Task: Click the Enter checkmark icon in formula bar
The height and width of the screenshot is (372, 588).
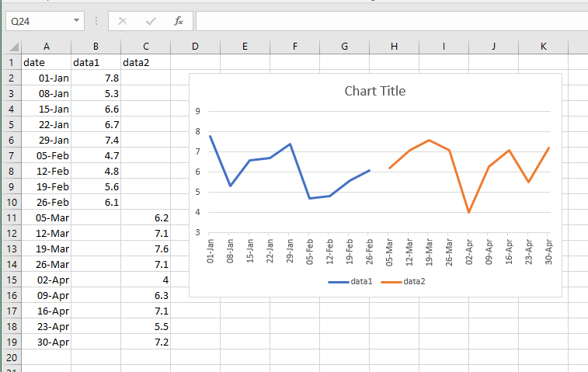Action: click(151, 21)
